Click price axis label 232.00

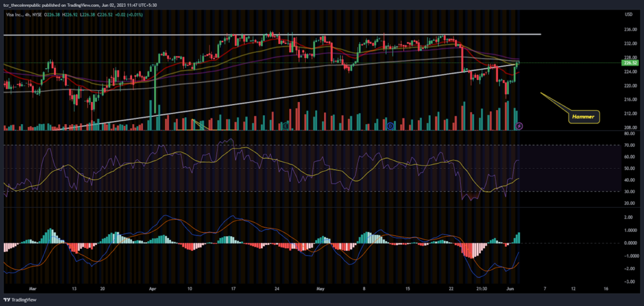click(629, 43)
